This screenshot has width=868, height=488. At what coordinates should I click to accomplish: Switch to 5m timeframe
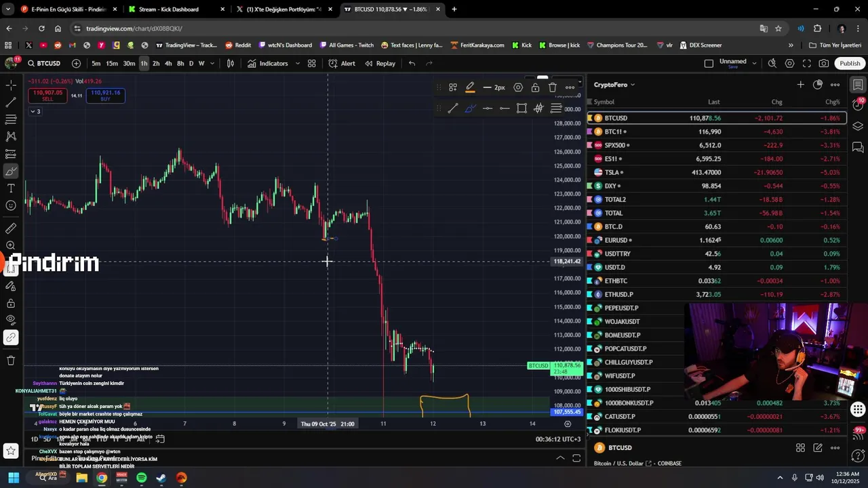(x=96, y=63)
